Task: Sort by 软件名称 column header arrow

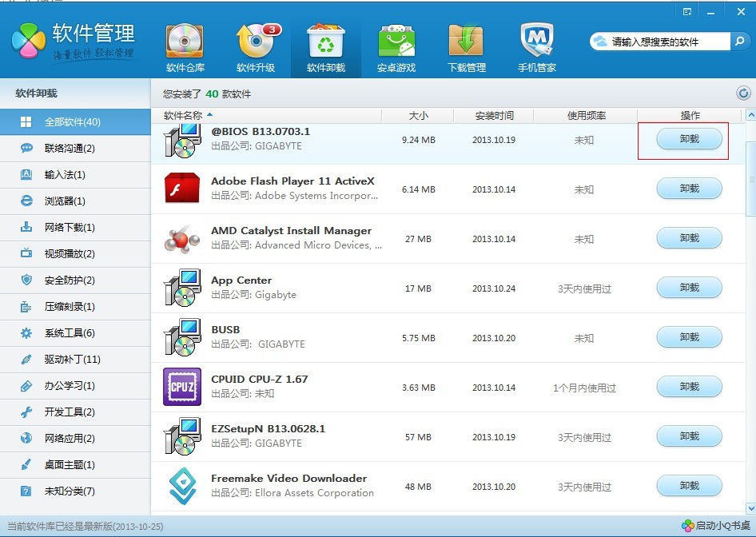Action: [x=209, y=115]
